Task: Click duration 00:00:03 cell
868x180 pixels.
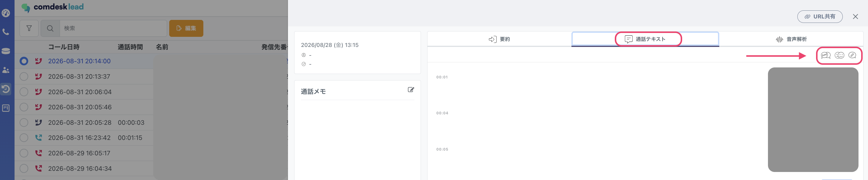Action: tap(131, 122)
